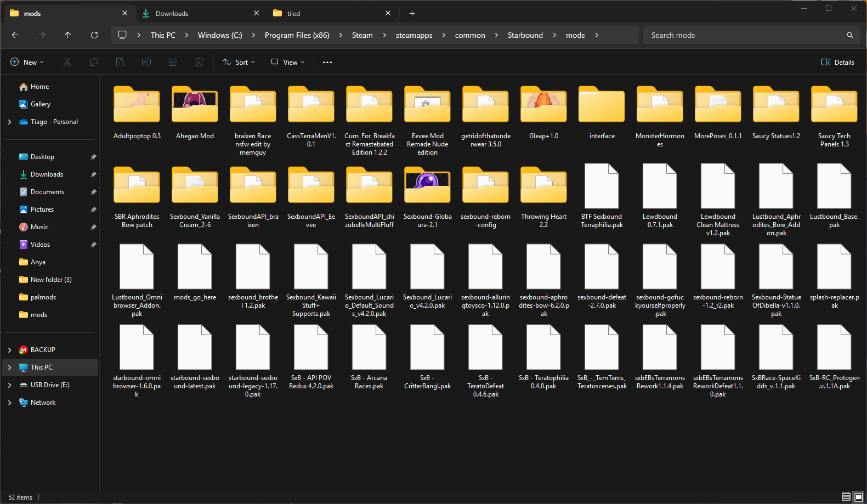The image size is (867, 504).
Task: Switch to details list view in status bar
Action: (x=846, y=497)
